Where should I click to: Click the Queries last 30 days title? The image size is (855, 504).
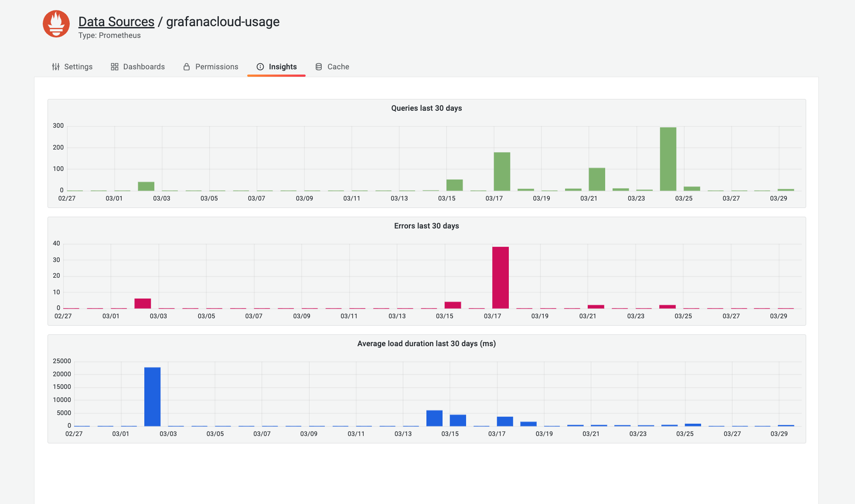click(x=426, y=108)
